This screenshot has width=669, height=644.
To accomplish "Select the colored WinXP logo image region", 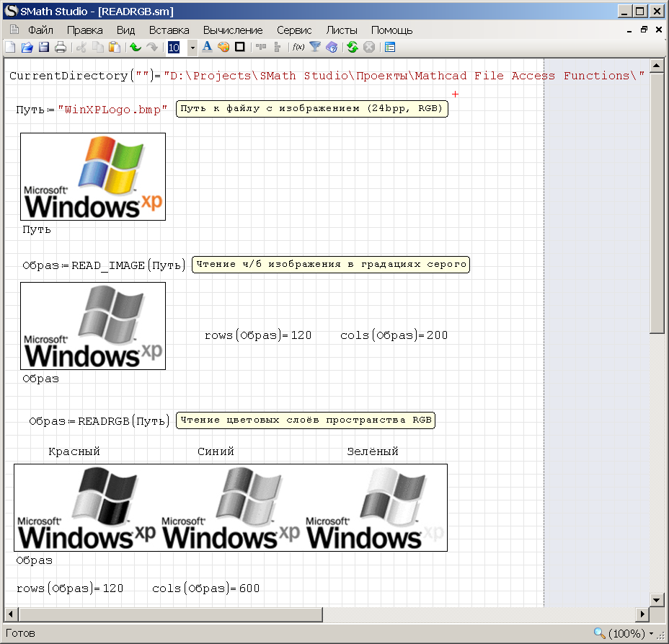I will click(x=93, y=177).
